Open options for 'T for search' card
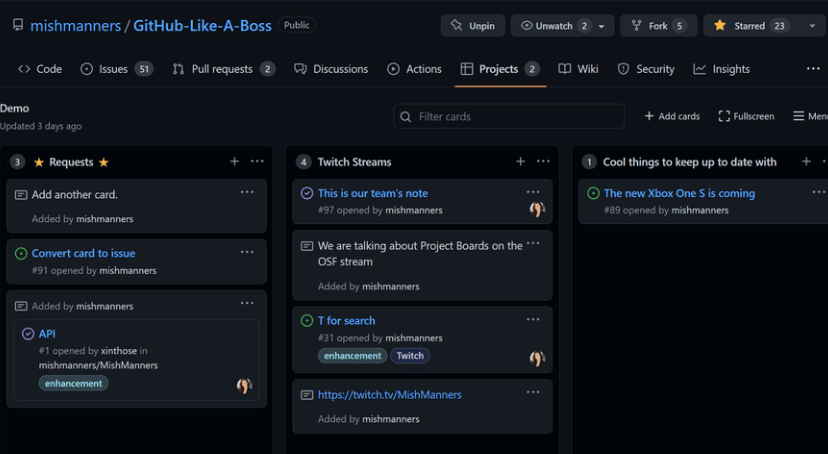The width and height of the screenshot is (828, 454). (533, 320)
